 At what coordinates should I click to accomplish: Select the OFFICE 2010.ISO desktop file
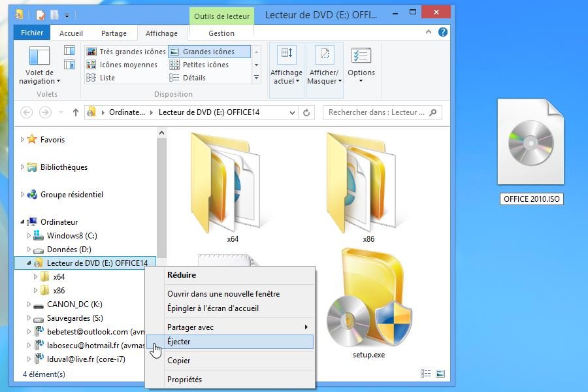tap(530, 150)
